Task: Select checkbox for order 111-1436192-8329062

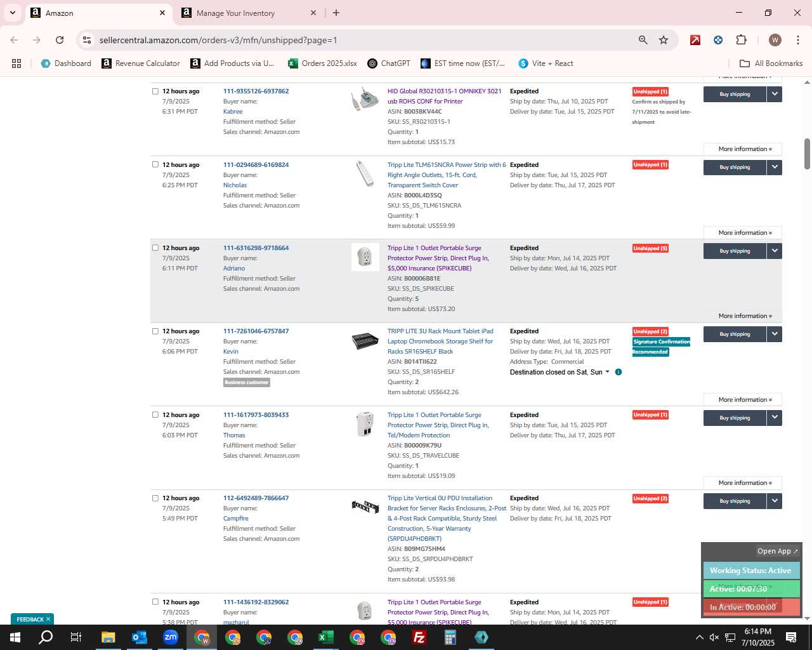Action: (x=155, y=602)
